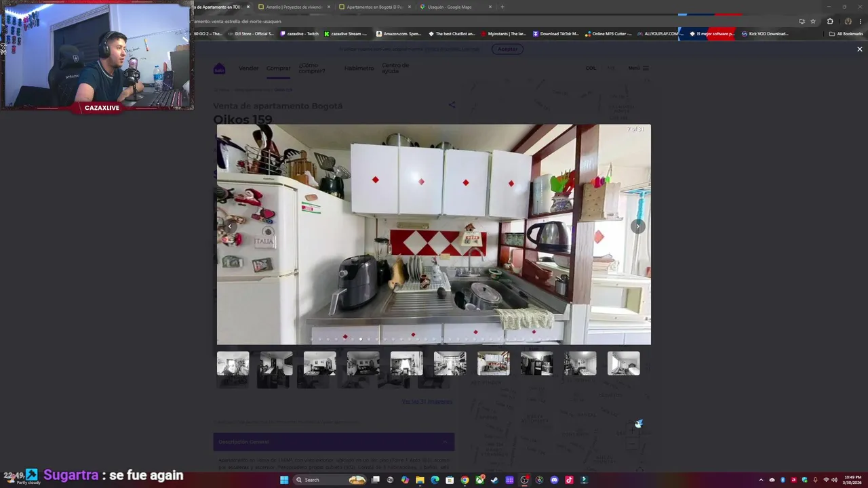Image resolution: width=868 pixels, height=488 pixels.
Task: Select the second gallery thumbnail
Action: (x=276, y=363)
